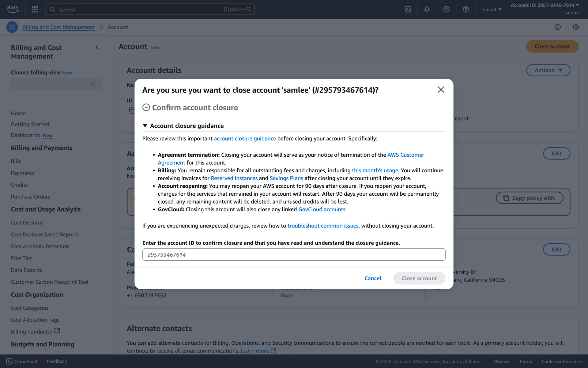Close the confirmation dialog with X
The width and height of the screenshot is (588, 368).
click(x=441, y=90)
